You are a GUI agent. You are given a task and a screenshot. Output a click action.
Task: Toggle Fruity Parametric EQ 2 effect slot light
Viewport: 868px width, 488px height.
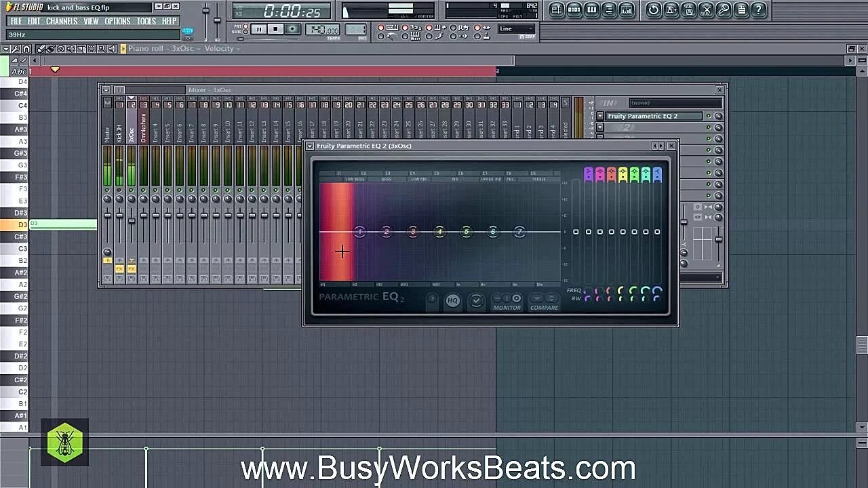click(709, 116)
